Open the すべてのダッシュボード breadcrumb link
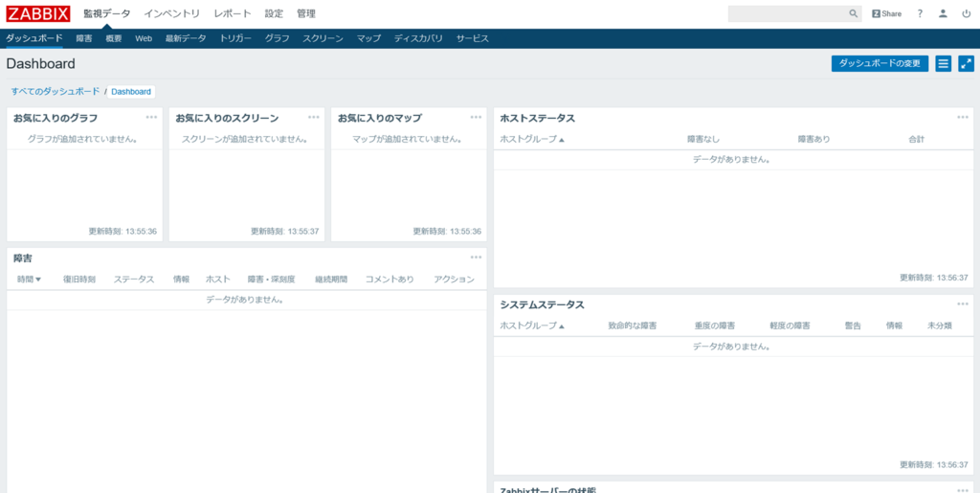This screenshot has width=980, height=493. point(55,92)
